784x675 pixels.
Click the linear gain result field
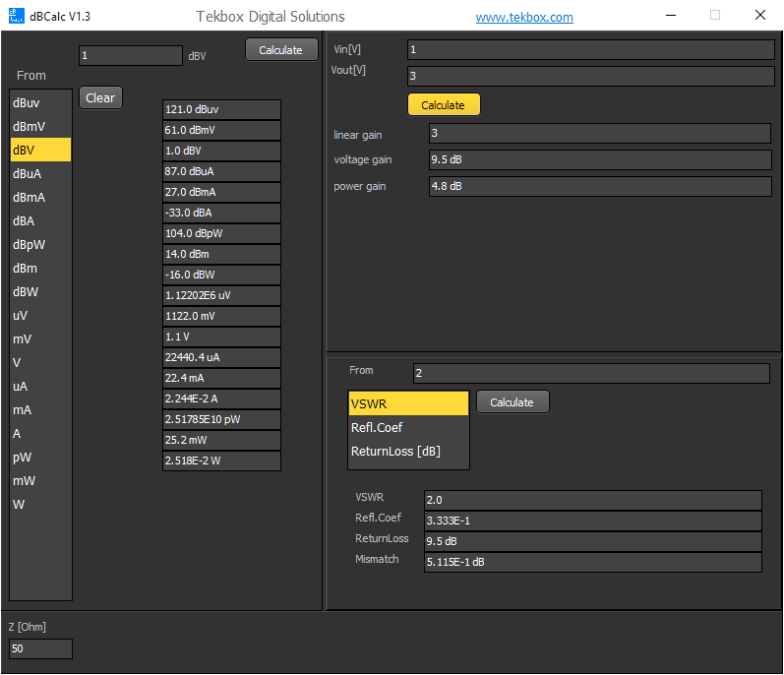pos(600,133)
